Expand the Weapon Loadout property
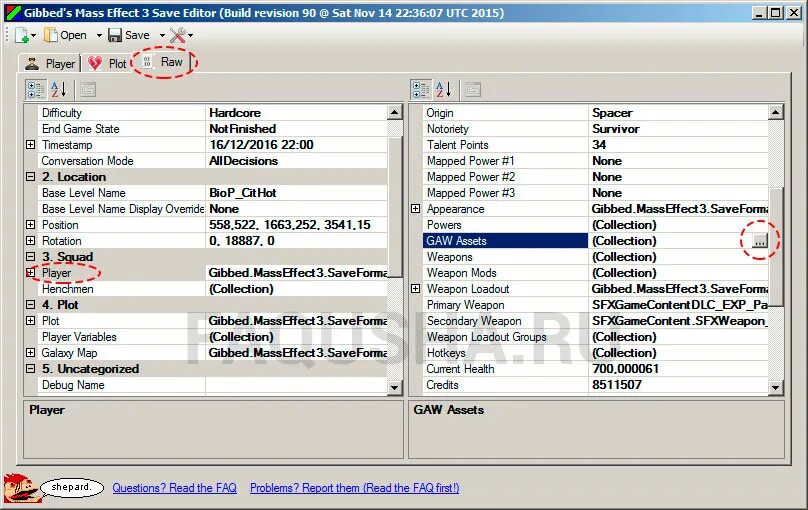The image size is (808, 510). tap(415, 288)
